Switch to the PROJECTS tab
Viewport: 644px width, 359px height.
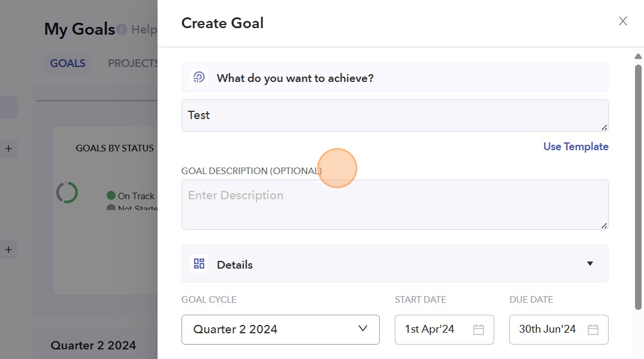click(133, 63)
